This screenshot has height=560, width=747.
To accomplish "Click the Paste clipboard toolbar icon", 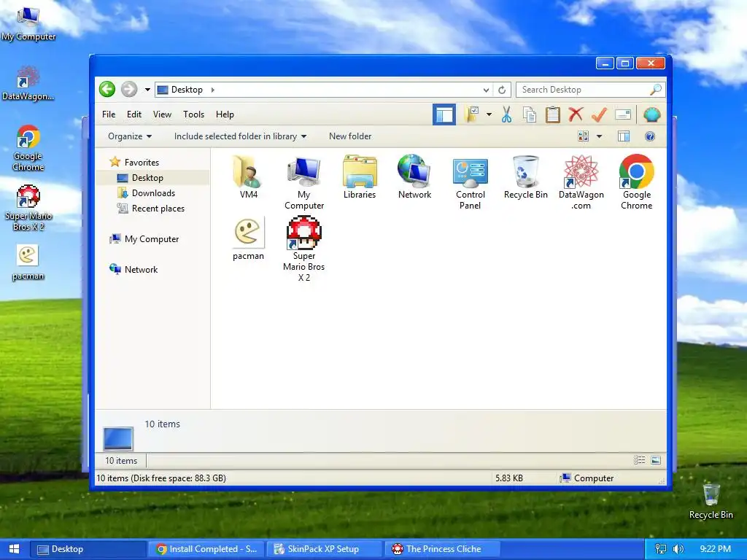I will coord(553,114).
